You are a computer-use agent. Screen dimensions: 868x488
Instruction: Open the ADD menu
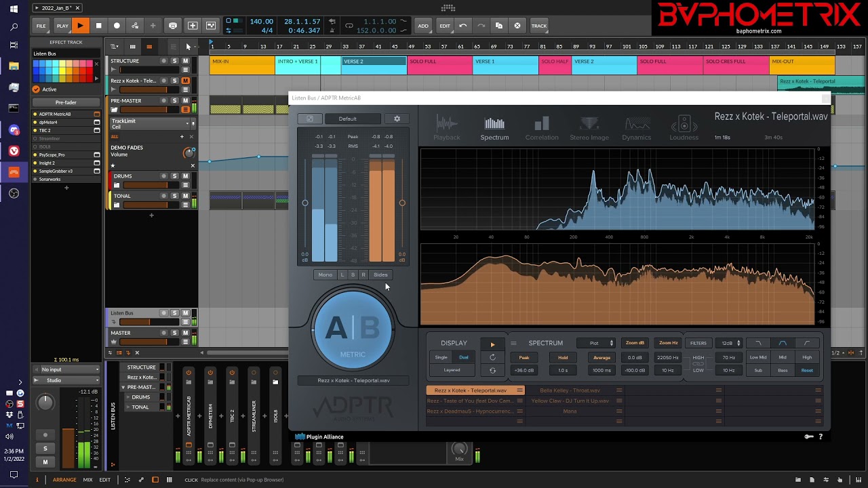coord(423,26)
